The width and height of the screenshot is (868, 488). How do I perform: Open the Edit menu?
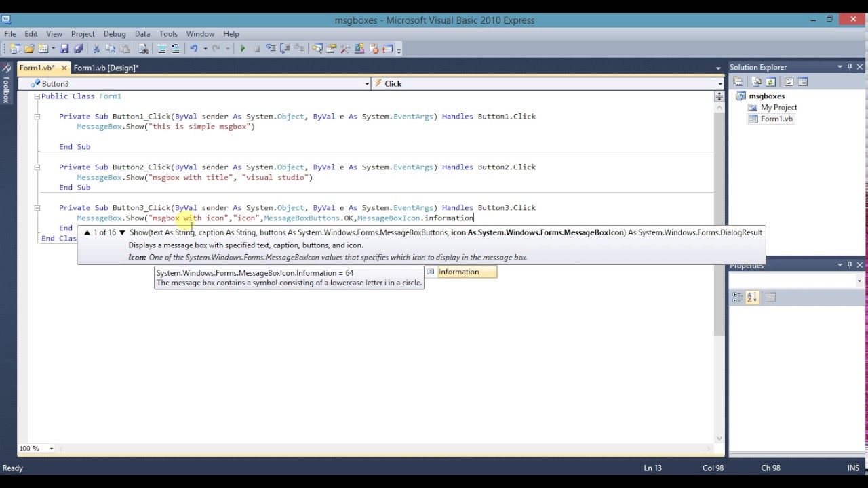click(x=31, y=34)
